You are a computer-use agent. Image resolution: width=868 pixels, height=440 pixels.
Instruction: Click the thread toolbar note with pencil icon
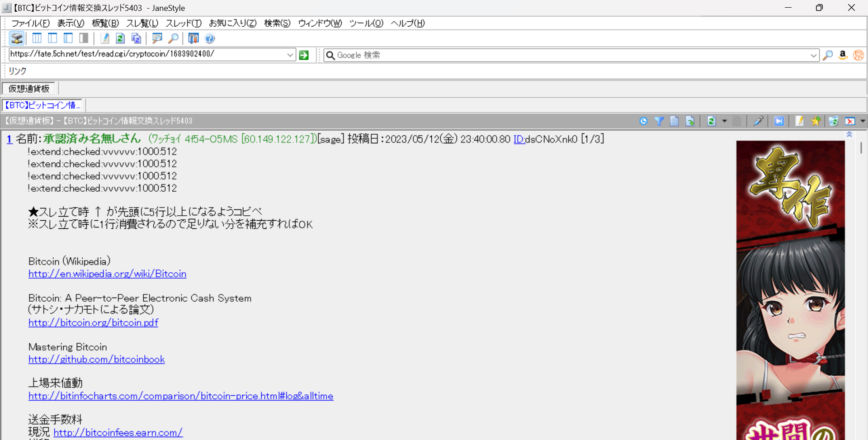coord(800,121)
